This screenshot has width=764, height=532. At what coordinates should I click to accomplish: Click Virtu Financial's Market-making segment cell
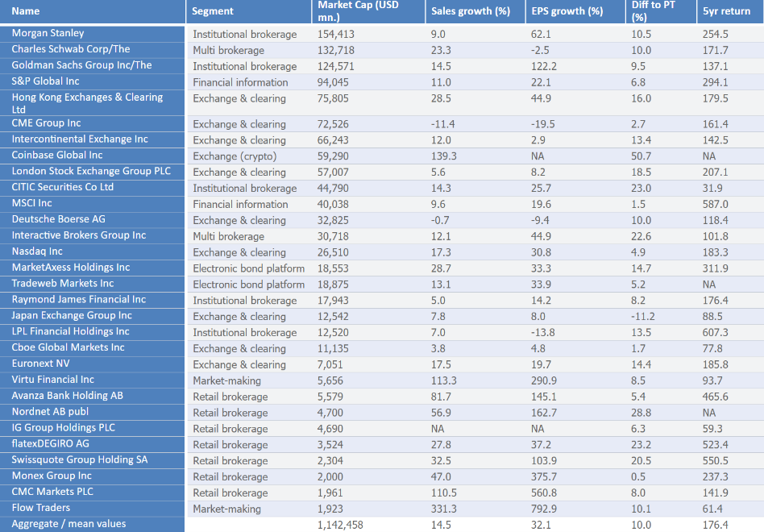pyautogui.click(x=226, y=381)
